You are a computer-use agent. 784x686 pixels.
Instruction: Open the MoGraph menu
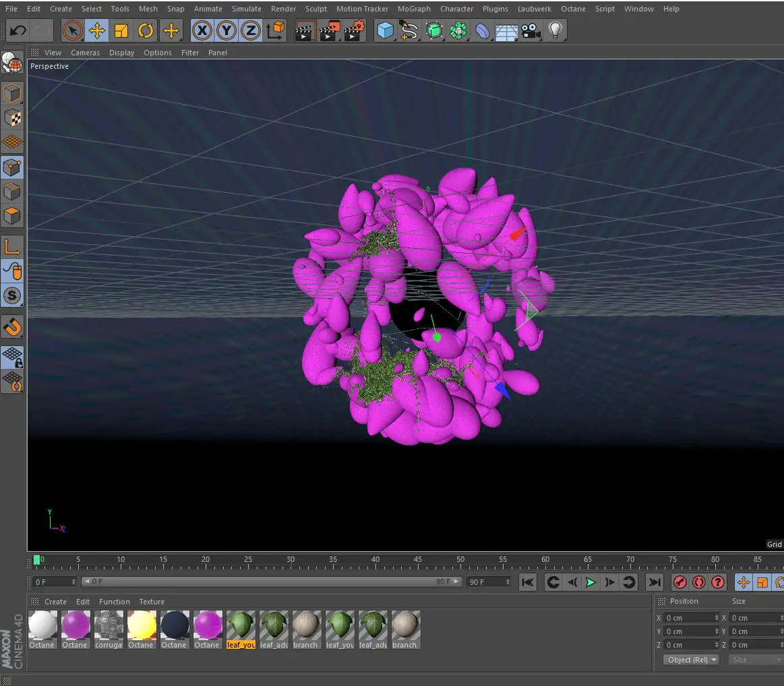414,9
